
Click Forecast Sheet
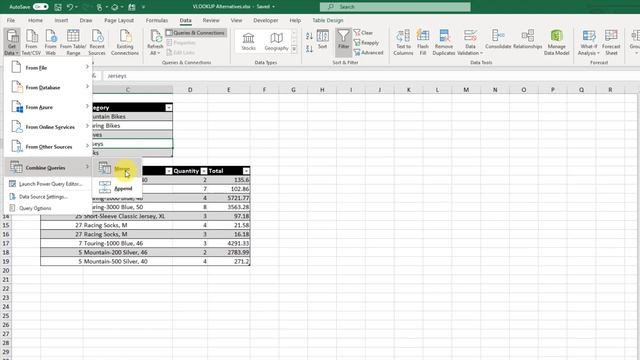point(611,42)
